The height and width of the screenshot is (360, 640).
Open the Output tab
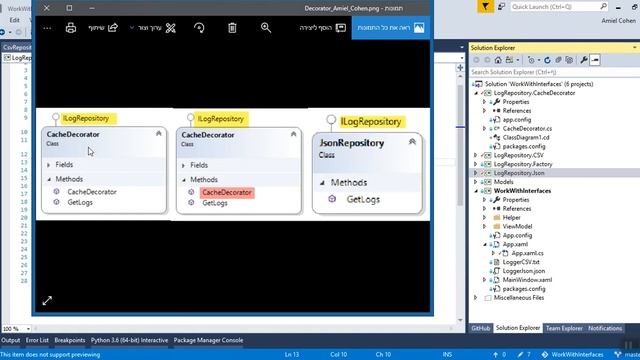tap(11, 340)
